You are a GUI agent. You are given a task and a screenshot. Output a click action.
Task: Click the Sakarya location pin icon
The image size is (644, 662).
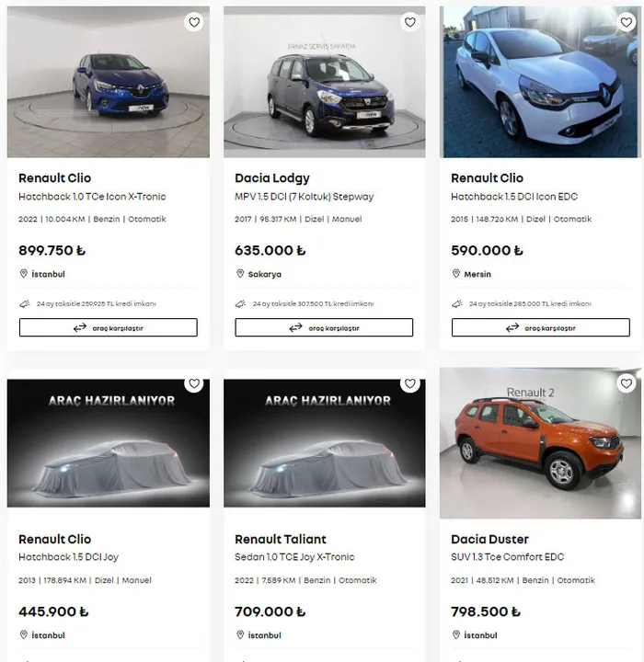[240, 274]
